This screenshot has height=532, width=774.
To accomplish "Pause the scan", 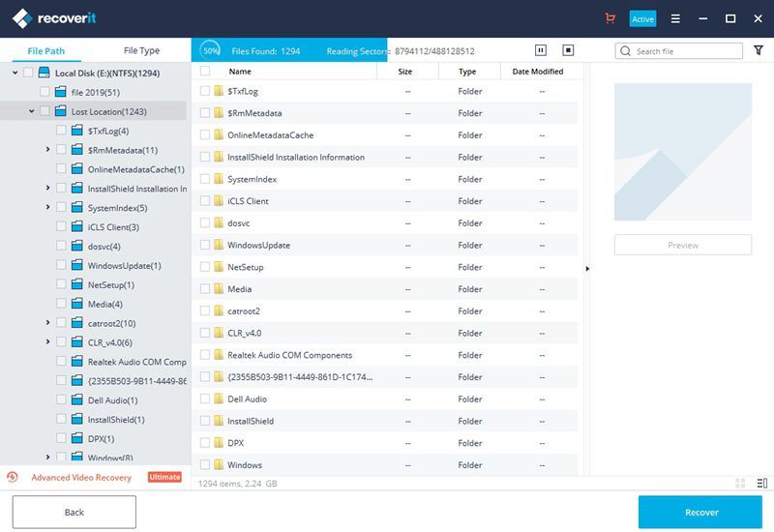I will [x=541, y=50].
